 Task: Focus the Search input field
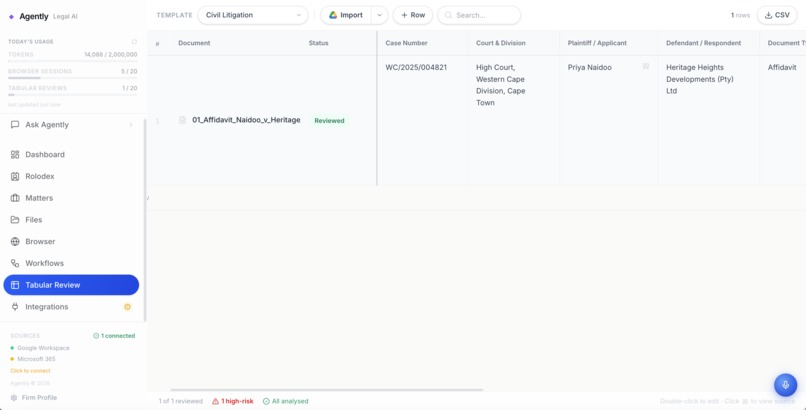tap(479, 15)
